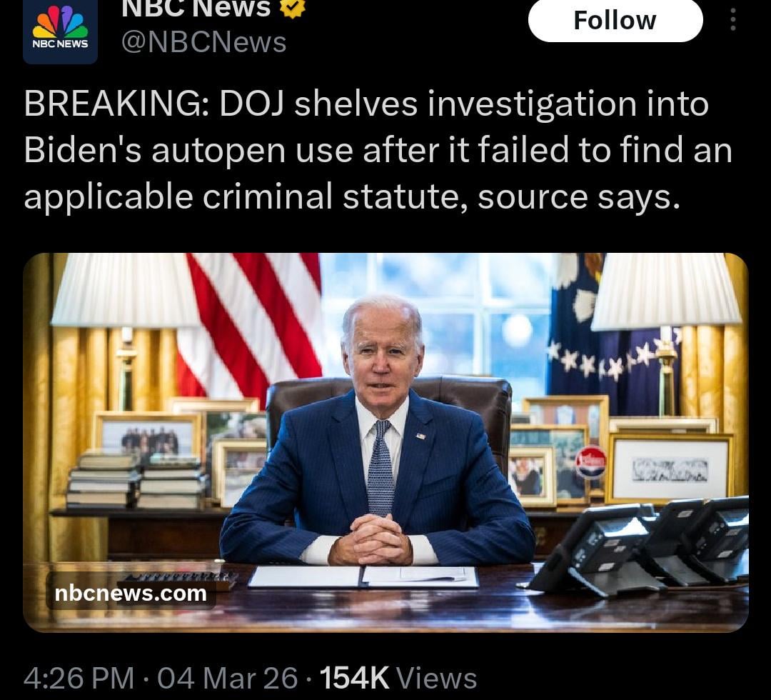Image resolution: width=771 pixels, height=700 pixels.
Task: Click the gold verified badge beside NBC News
Action: point(293,9)
